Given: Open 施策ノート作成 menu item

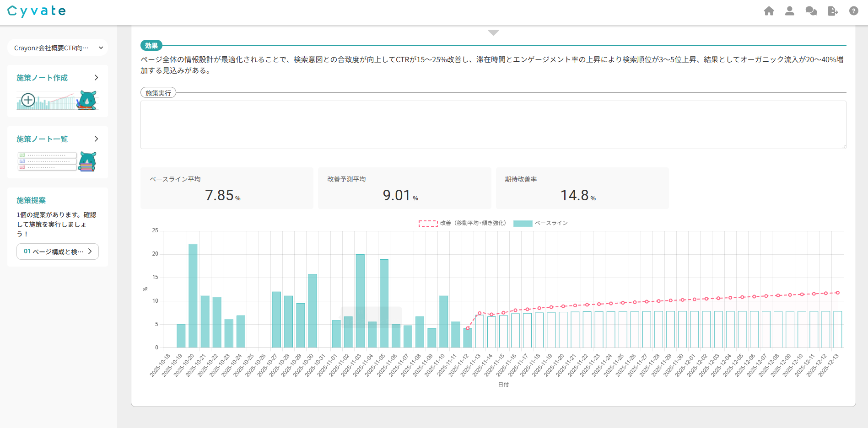Looking at the screenshot, I should [x=42, y=78].
